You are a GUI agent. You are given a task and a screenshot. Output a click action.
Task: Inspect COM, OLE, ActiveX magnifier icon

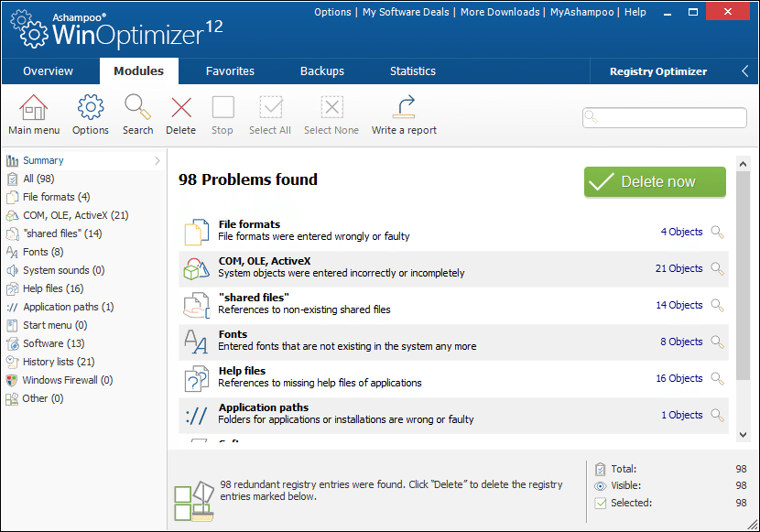pos(717,269)
